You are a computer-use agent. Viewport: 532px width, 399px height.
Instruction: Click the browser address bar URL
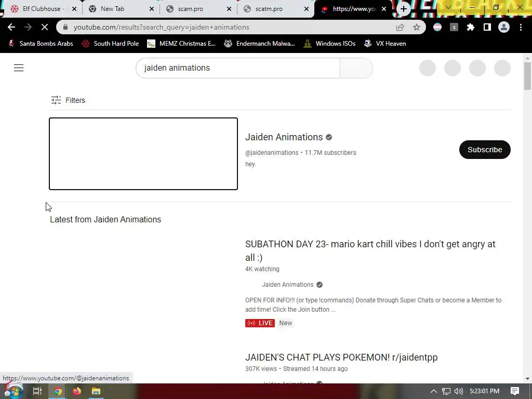point(162,27)
